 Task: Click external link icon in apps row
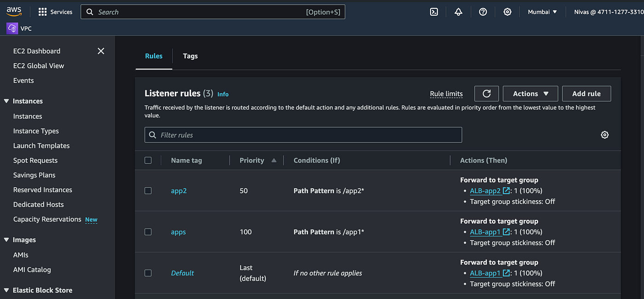tap(506, 232)
